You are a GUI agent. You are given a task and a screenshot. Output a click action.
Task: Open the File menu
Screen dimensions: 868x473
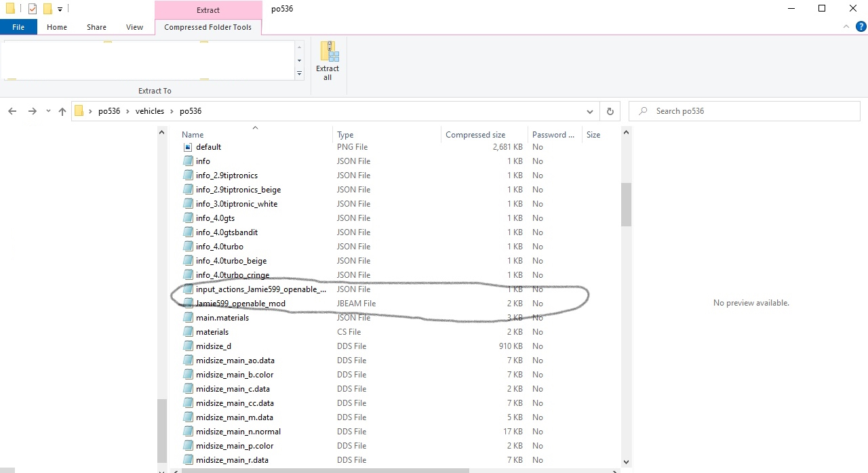(18, 27)
